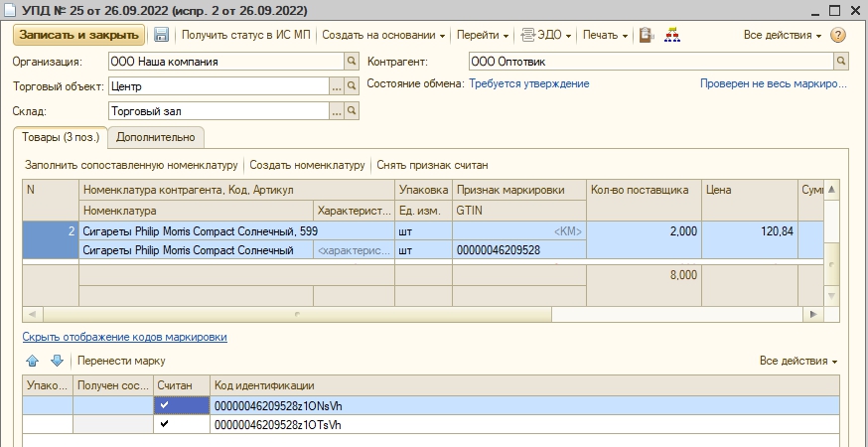Toggle Считан checkbox for code ending TsVh
868x447 pixels.
click(x=164, y=424)
